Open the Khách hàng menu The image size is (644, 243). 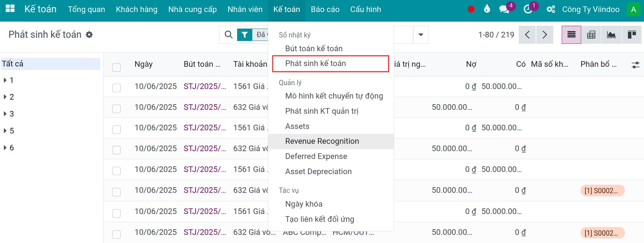point(137,9)
